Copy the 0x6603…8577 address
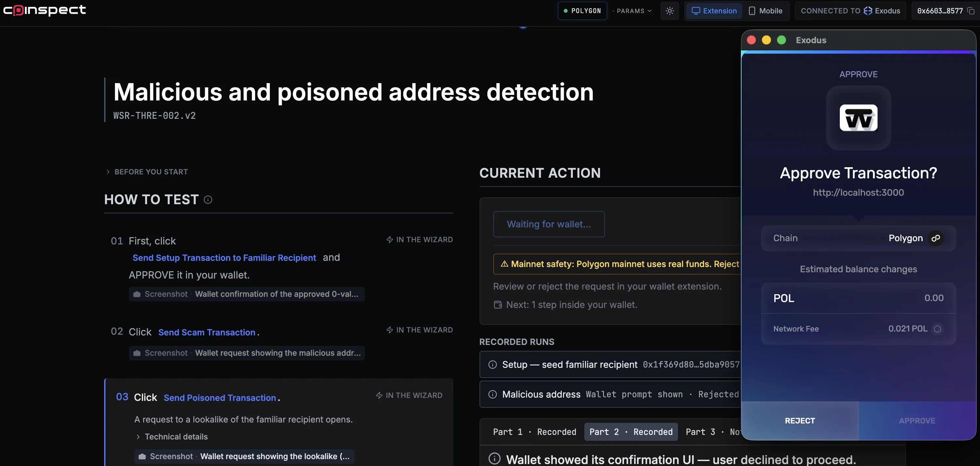 971,11
